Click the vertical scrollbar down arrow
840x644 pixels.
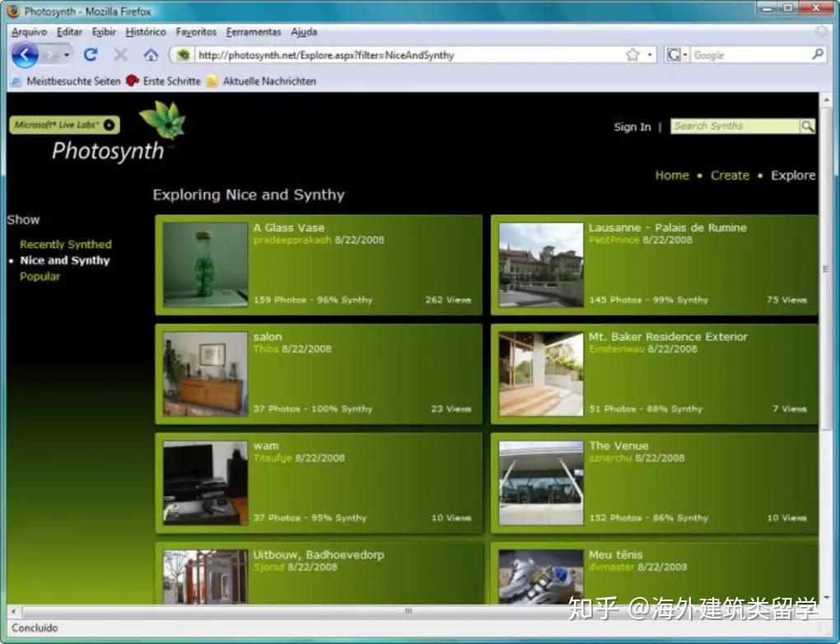click(x=826, y=597)
